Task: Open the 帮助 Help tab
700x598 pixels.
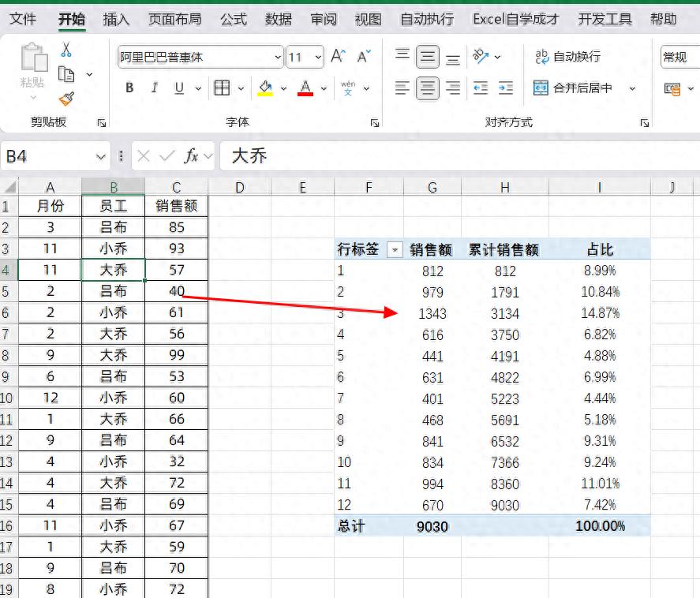Action: tap(664, 19)
